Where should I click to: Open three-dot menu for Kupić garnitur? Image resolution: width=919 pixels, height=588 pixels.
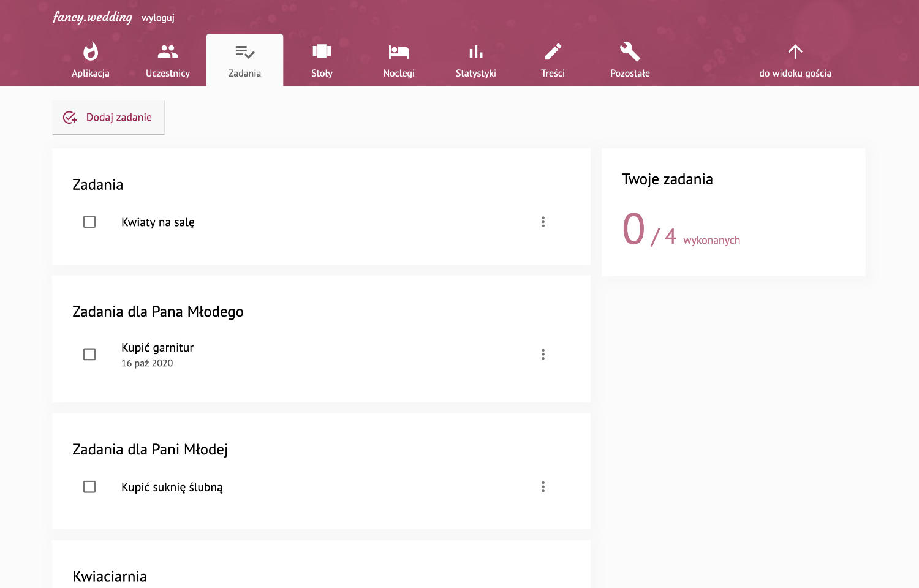click(x=543, y=354)
